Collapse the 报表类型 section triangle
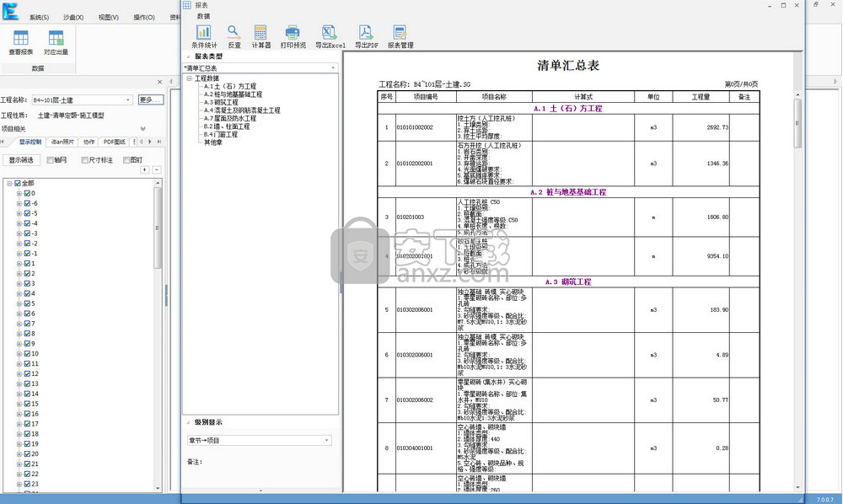The height and width of the screenshot is (504, 843). coord(188,56)
